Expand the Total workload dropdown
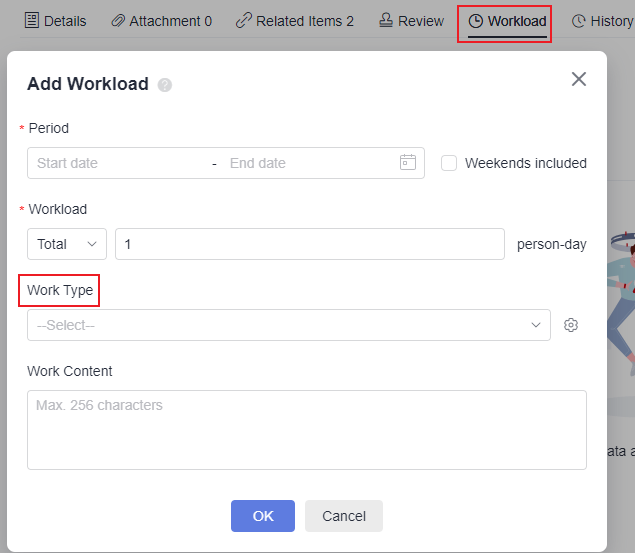Image resolution: width=635 pixels, height=553 pixels. click(x=67, y=244)
